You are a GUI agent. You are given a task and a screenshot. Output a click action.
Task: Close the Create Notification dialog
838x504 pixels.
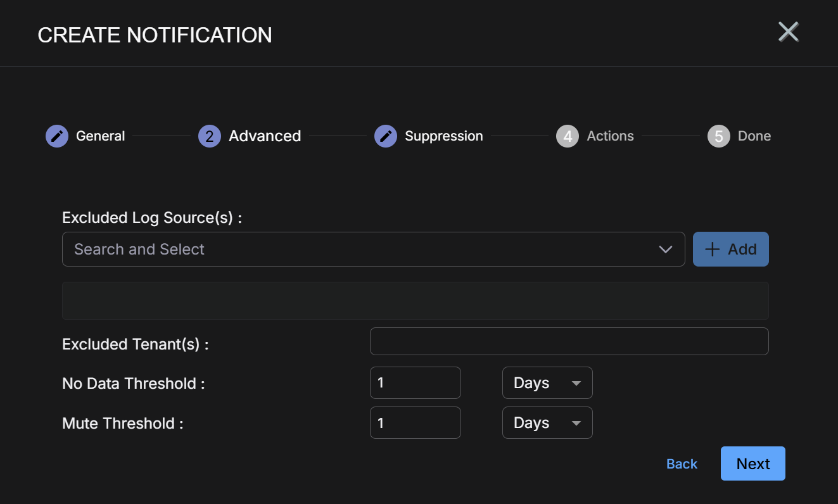[788, 32]
